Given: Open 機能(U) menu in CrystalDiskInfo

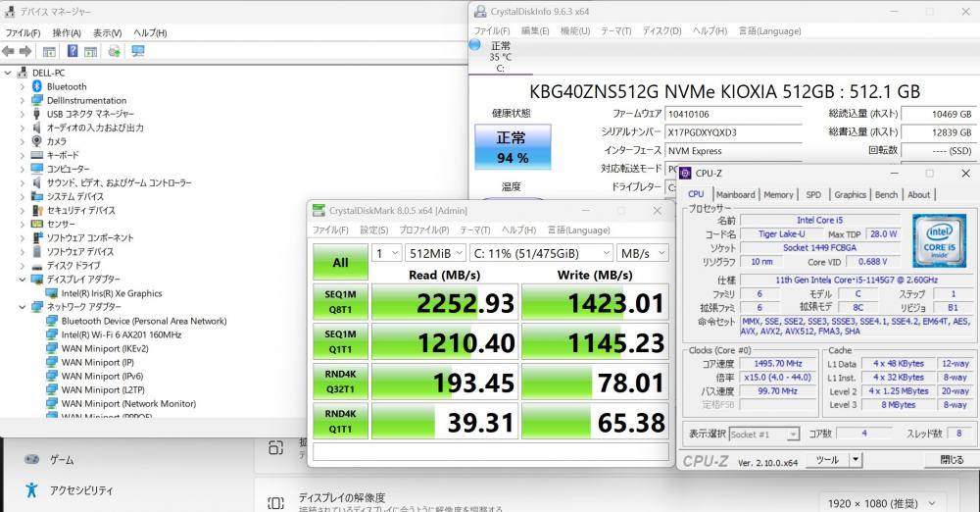Looking at the screenshot, I should pos(575,30).
